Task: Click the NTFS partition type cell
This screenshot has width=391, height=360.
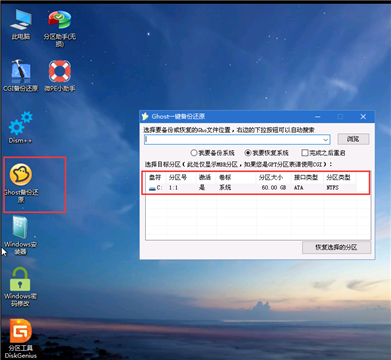Action: pyautogui.click(x=333, y=188)
